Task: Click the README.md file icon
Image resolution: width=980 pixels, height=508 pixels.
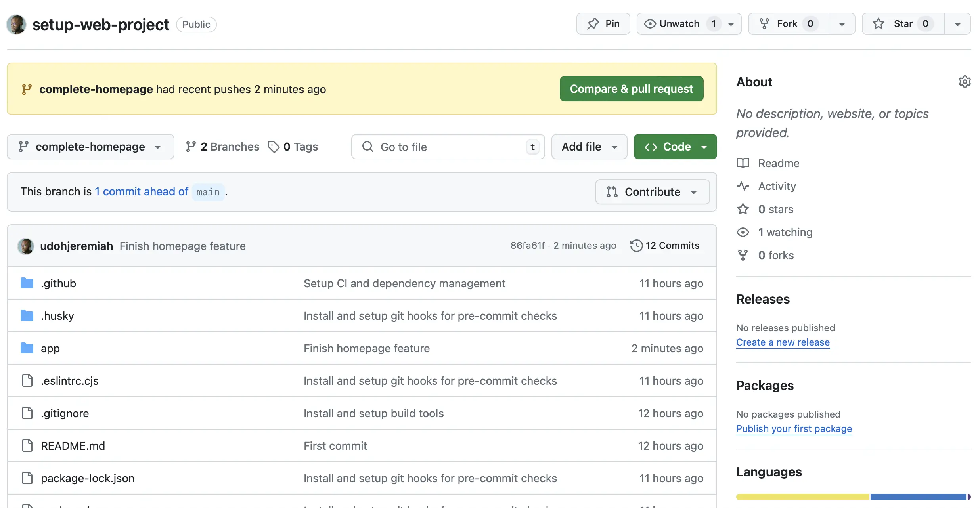Action: [27, 446]
